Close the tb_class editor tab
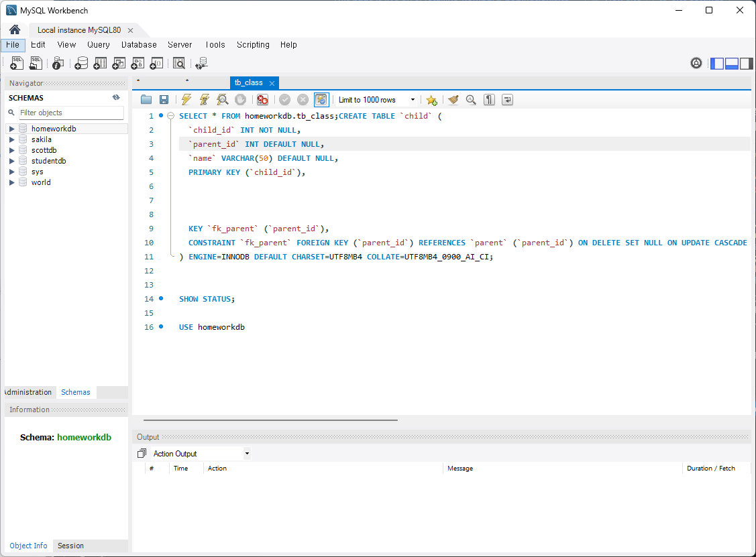The height and width of the screenshot is (557, 756). [272, 83]
